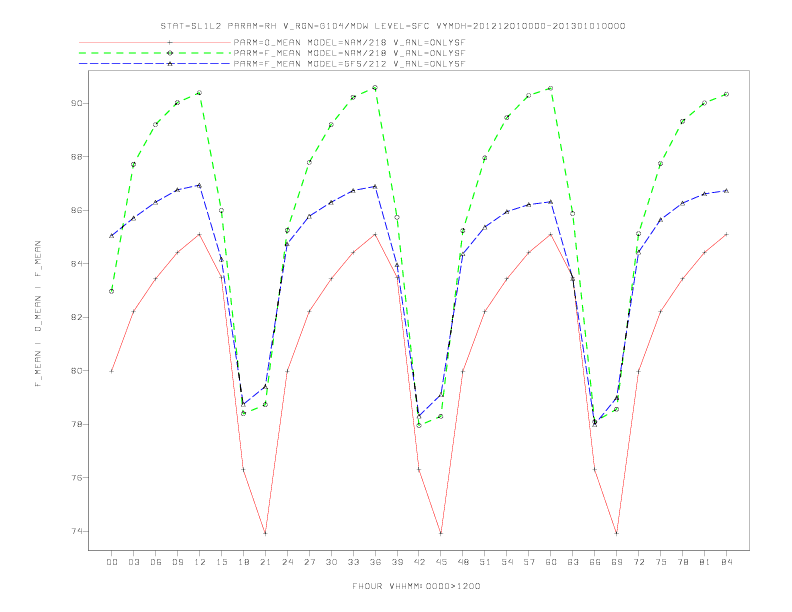Click x-axis forecast hour label 48

(463, 562)
